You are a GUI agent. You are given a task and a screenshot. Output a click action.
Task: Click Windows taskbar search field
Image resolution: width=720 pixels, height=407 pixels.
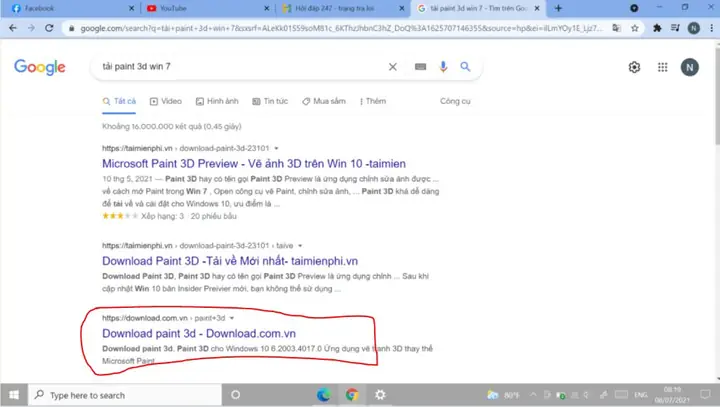pos(125,395)
